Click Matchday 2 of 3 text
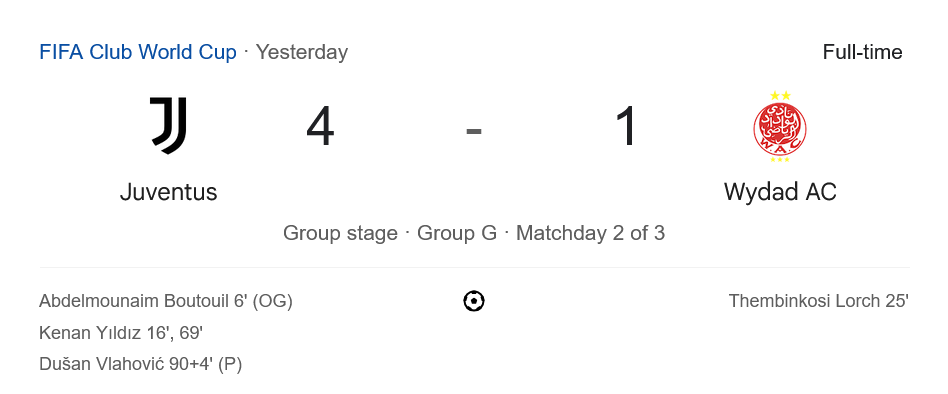Viewport: 948px width, 394px height. click(x=591, y=233)
